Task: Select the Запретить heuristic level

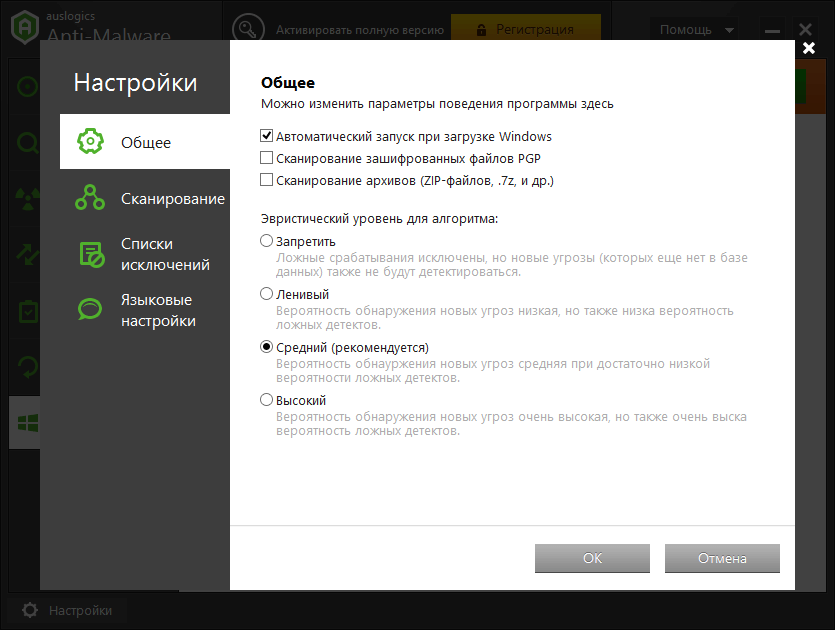Action: 266,241
